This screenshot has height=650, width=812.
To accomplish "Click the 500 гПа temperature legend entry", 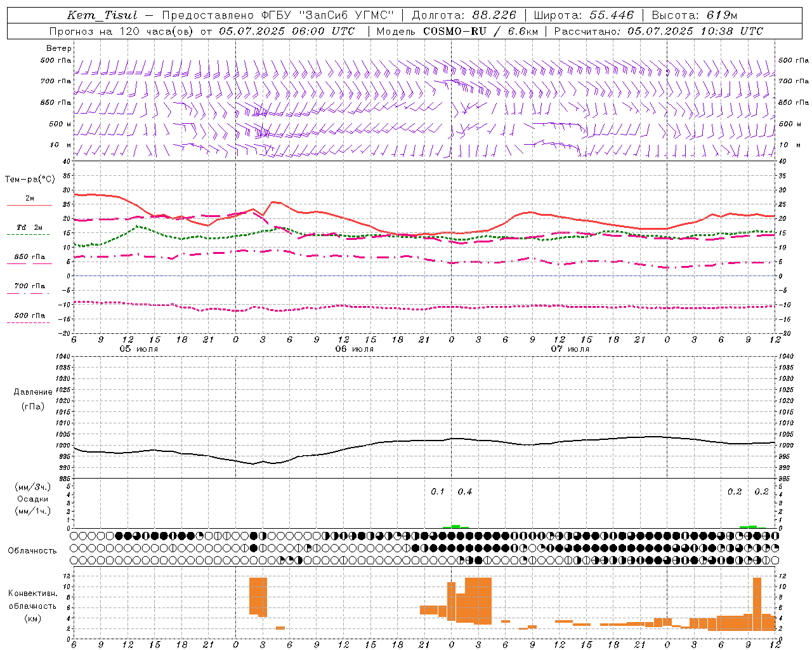I will [30, 315].
